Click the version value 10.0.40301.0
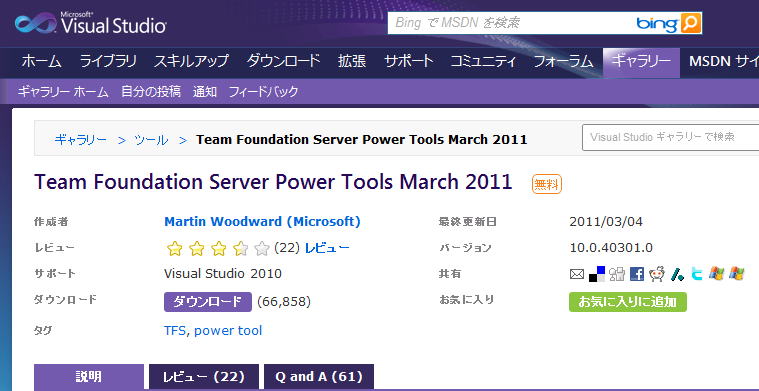 pos(611,248)
